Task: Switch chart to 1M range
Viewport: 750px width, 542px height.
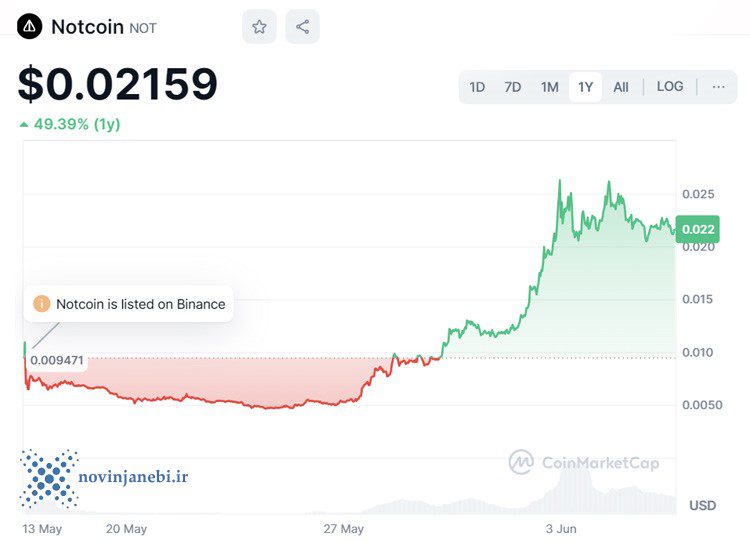Action: coord(550,87)
